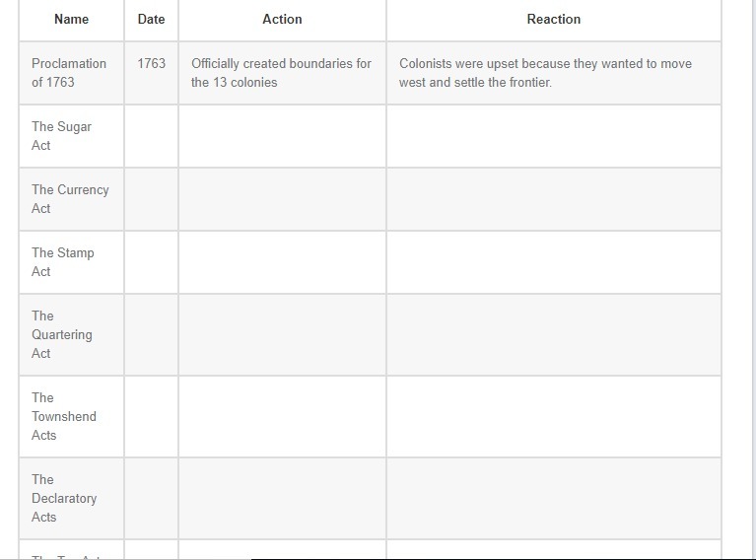Click the 1763 date cell
The height and width of the screenshot is (560, 756).
(x=151, y=63)
